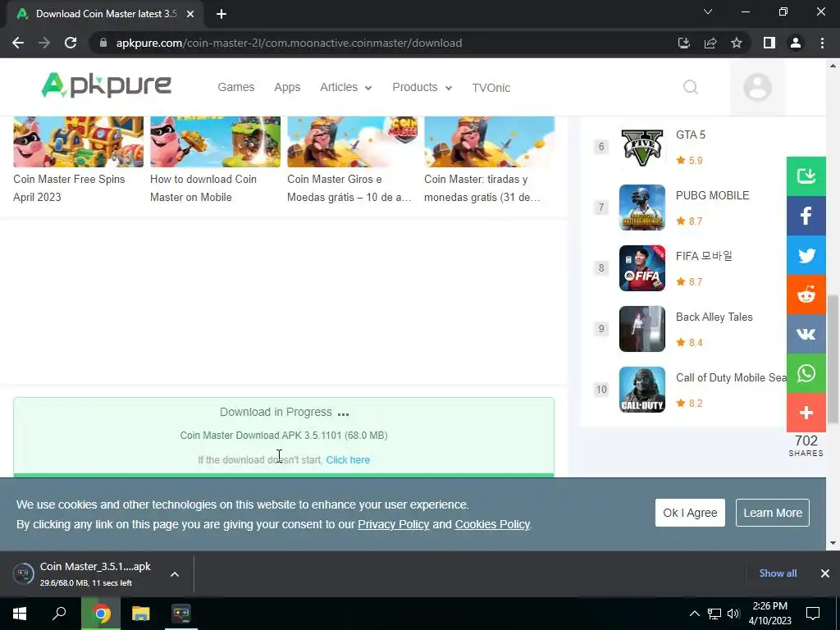The height and width of the screenshot is (630, 840).
Task: Open Back Alley Tales app icon
Action: point(641,329)
